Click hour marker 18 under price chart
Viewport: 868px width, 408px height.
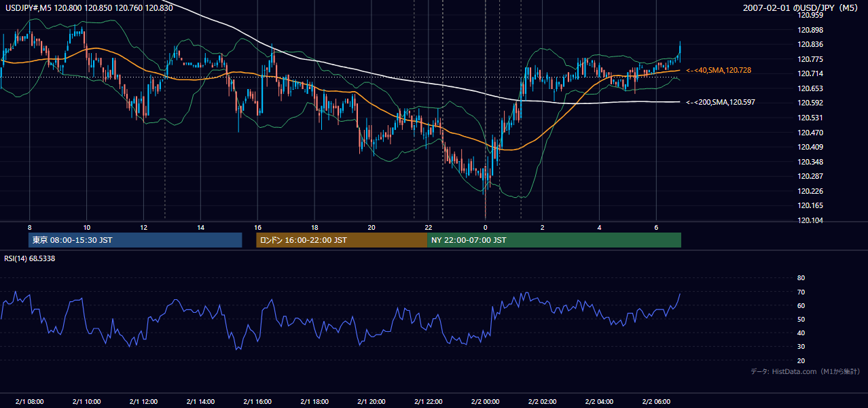click(314, 226)
